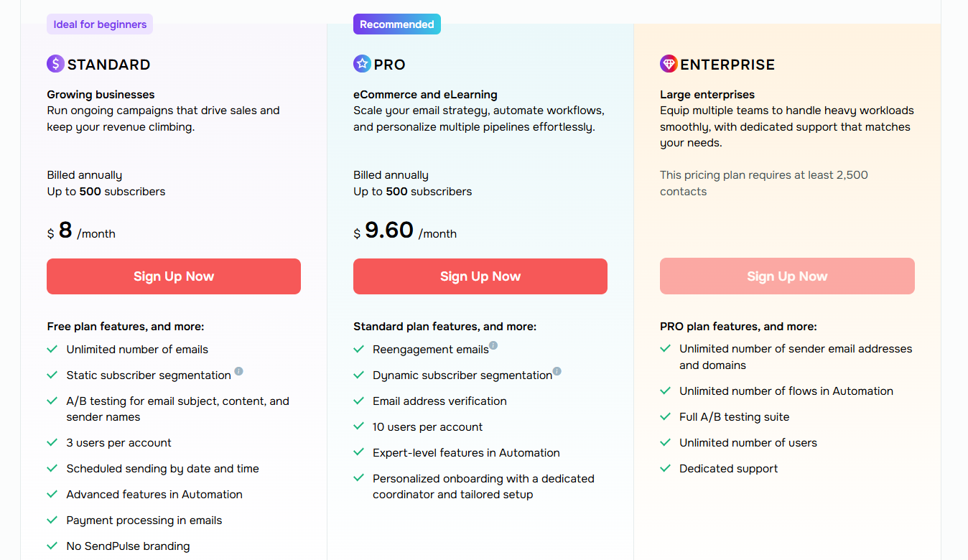
Task: Open info tooltip for Dynamic subscriber segmentation
Action: pos(557,371)
